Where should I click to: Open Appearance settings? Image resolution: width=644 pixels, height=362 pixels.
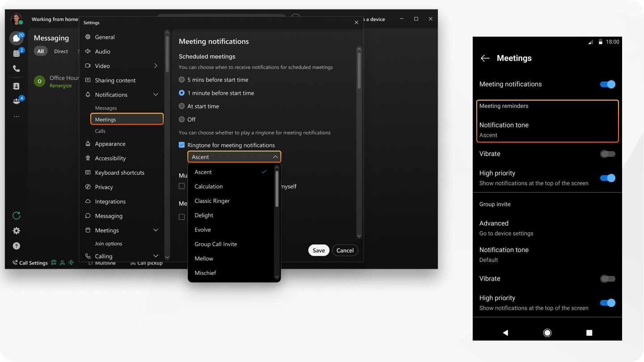(110, 144)
